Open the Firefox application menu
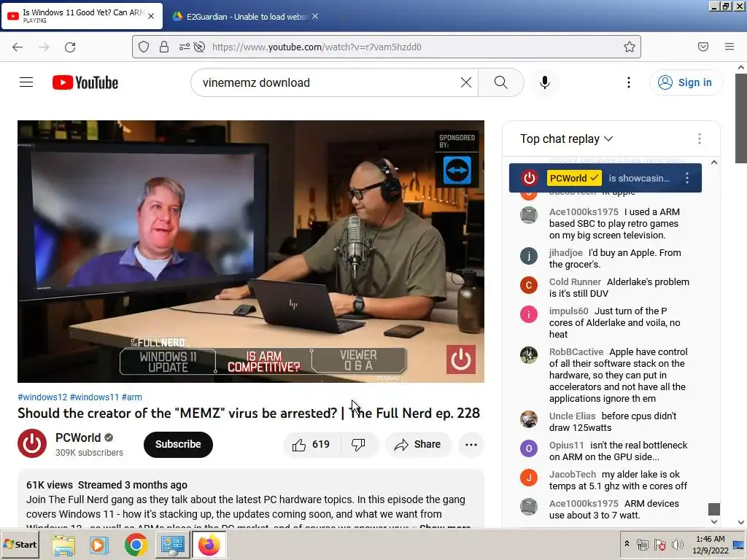The height and width of the screenshot is (560, 747). point(729,47)
